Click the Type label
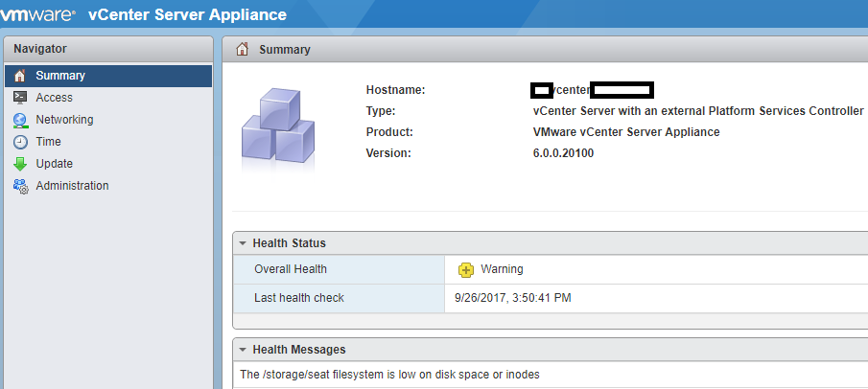Screen dimensions: 868x389 (x=381, y=111)
